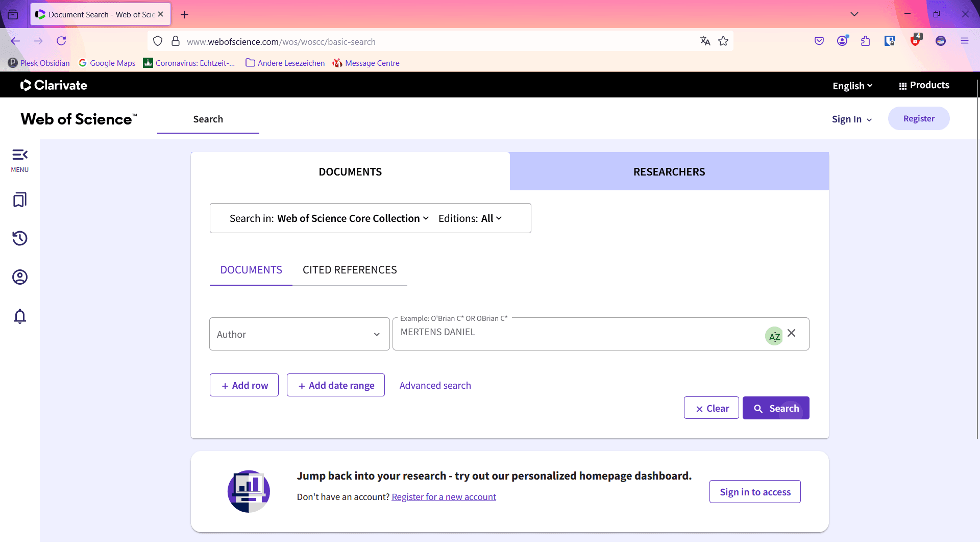980x551 pixels.
Task: Click the Add row button
Action: 244,385
